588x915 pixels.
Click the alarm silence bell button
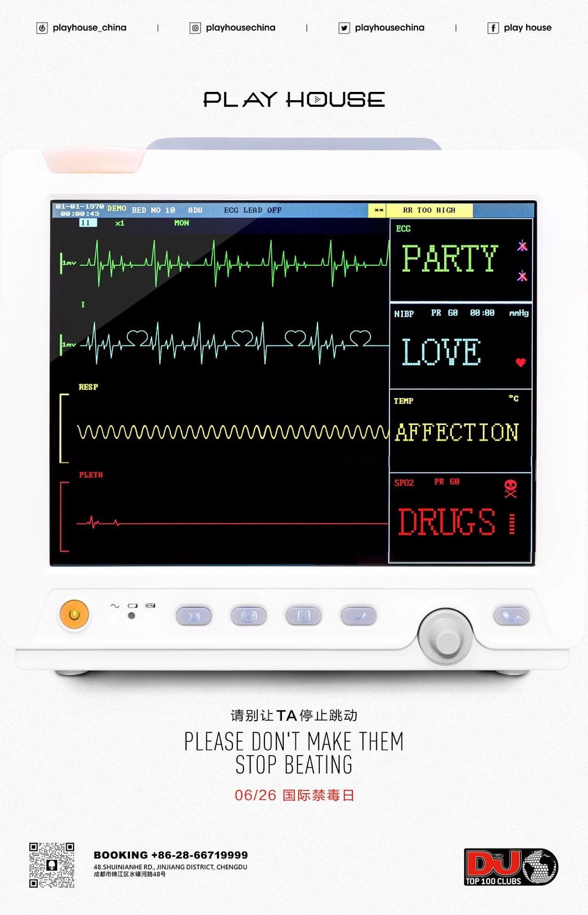193,616
